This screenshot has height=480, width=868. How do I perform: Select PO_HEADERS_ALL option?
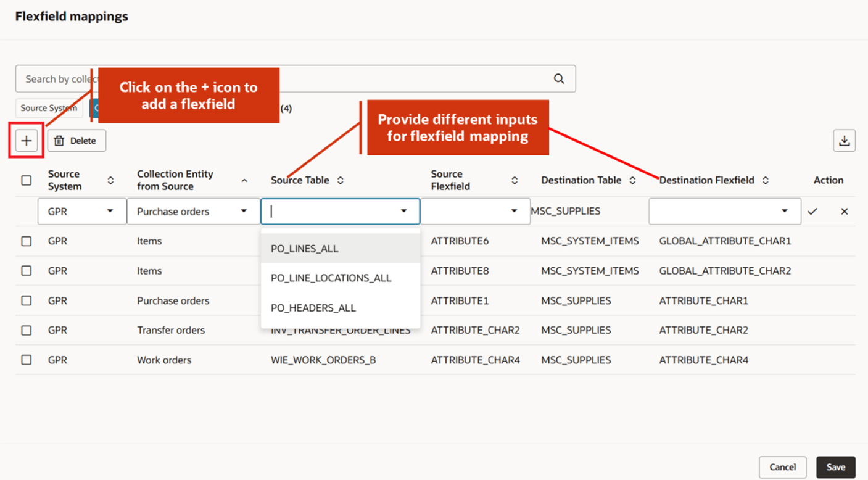[313, 308]
